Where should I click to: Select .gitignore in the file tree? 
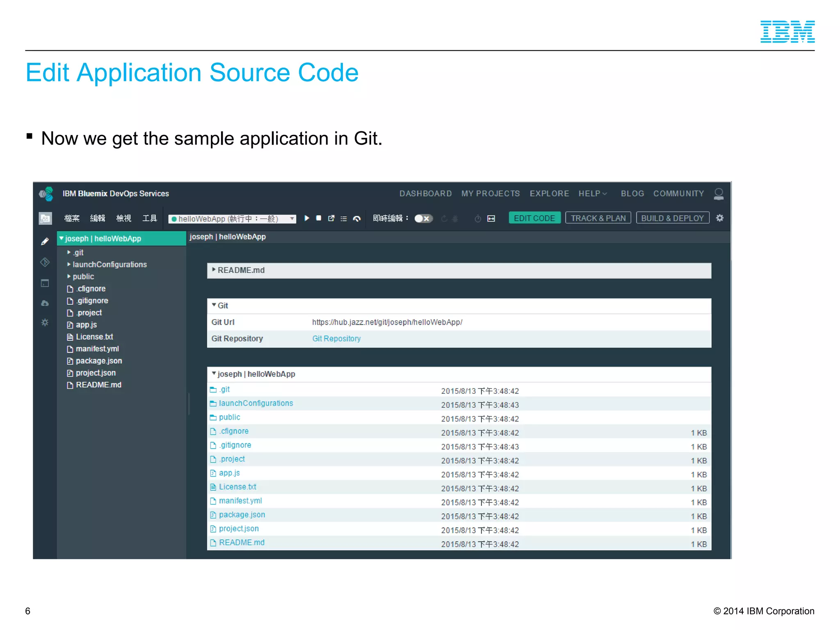pyautogui.click(x=92, y=301)
